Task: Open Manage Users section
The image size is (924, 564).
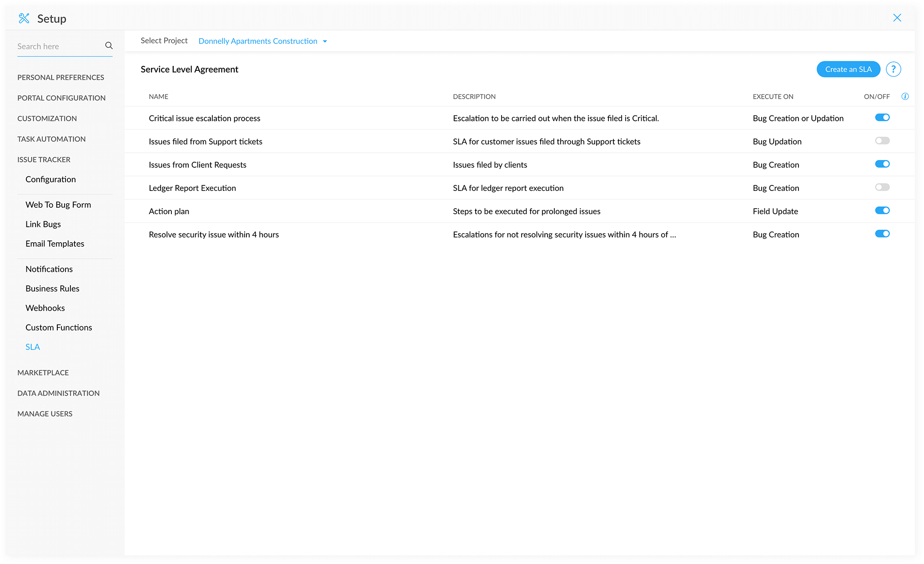Action: tap(45, 414)
